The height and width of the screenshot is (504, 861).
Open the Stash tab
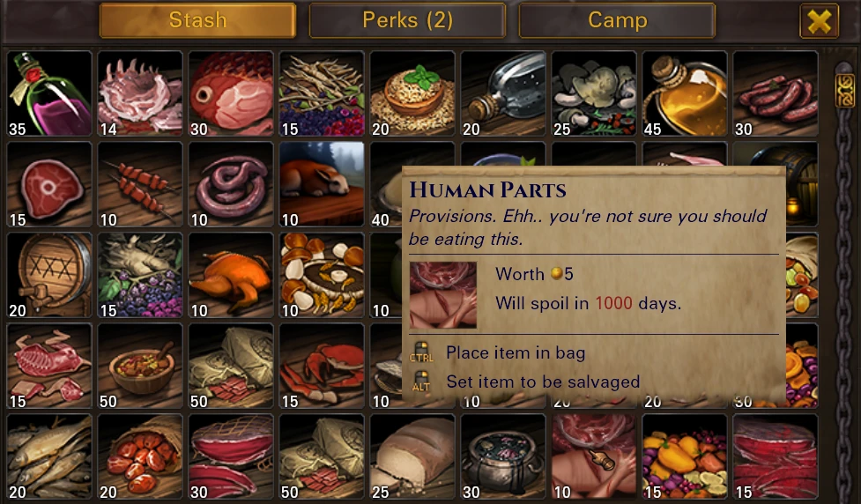197,20
